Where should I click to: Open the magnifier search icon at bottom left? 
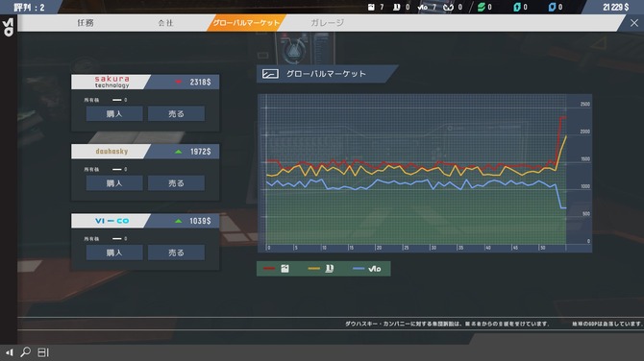click(x=25, y=352)
